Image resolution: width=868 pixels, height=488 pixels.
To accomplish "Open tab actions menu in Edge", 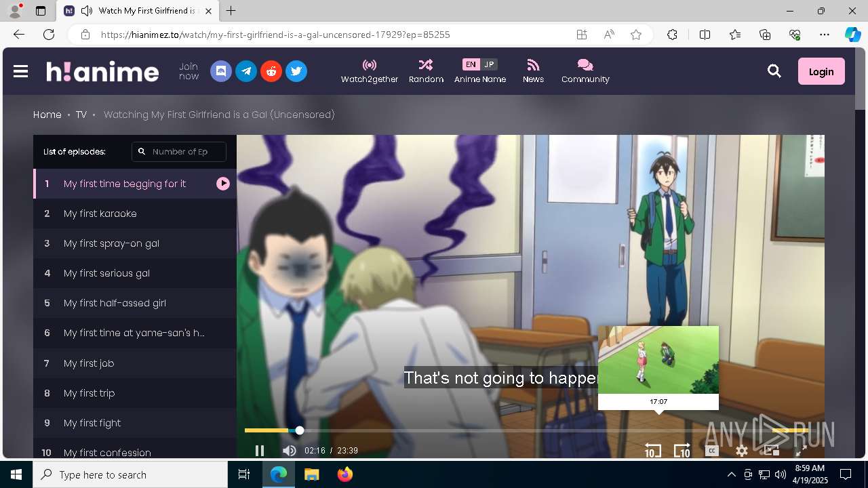I will 41,11.
